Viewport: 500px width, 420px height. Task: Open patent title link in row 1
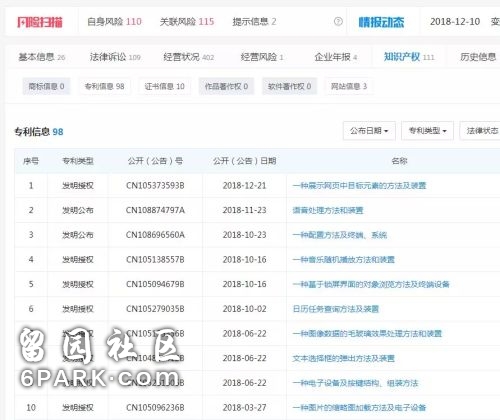(359, 185)
